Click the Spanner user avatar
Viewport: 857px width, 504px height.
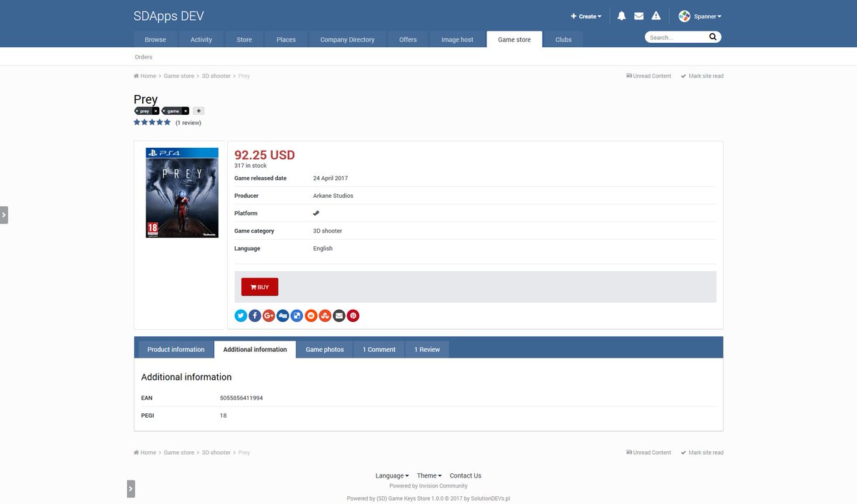pos(684,16)
